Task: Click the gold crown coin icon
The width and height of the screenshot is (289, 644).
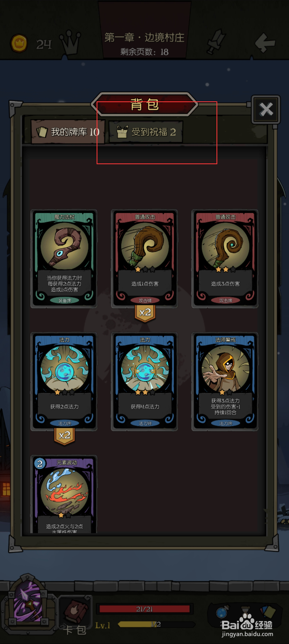Action: point(19,43)
